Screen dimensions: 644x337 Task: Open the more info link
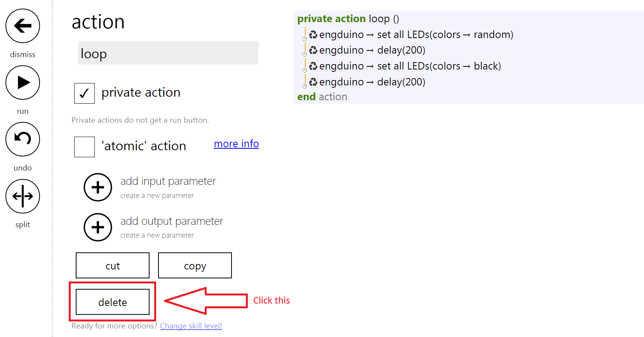(x=236, y=144)
